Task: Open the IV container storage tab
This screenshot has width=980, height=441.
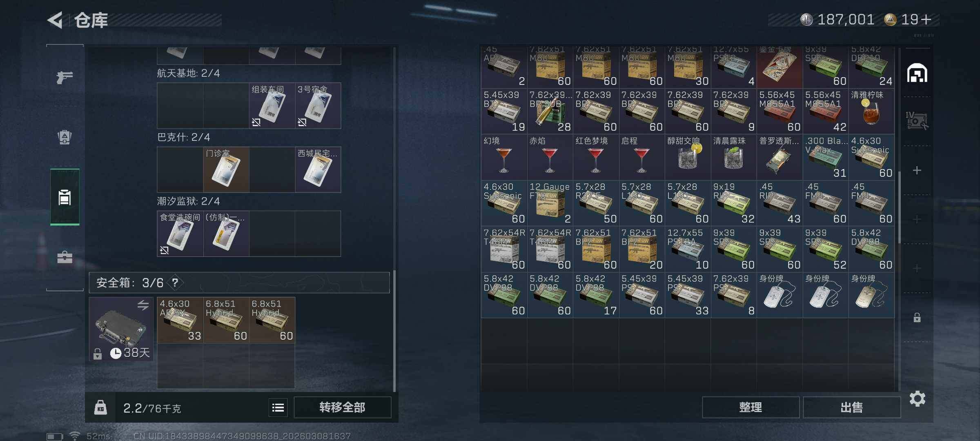Action: point(917,121)
